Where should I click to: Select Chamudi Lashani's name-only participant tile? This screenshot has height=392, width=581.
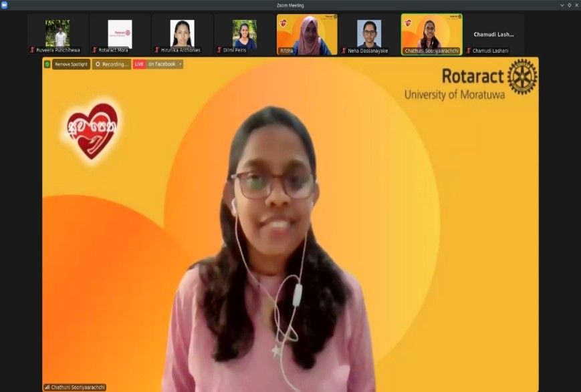pyautogui.click(x=493, y=34)
